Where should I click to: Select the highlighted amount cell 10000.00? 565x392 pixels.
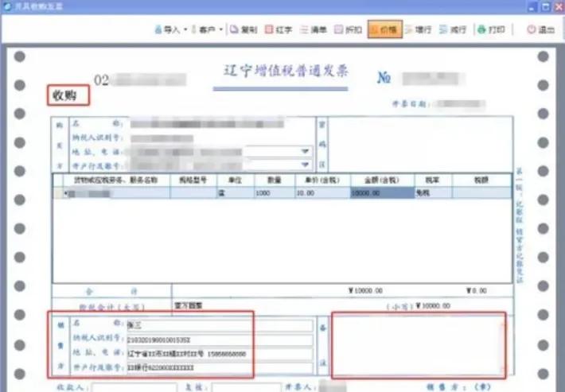(x=382, y=193)
